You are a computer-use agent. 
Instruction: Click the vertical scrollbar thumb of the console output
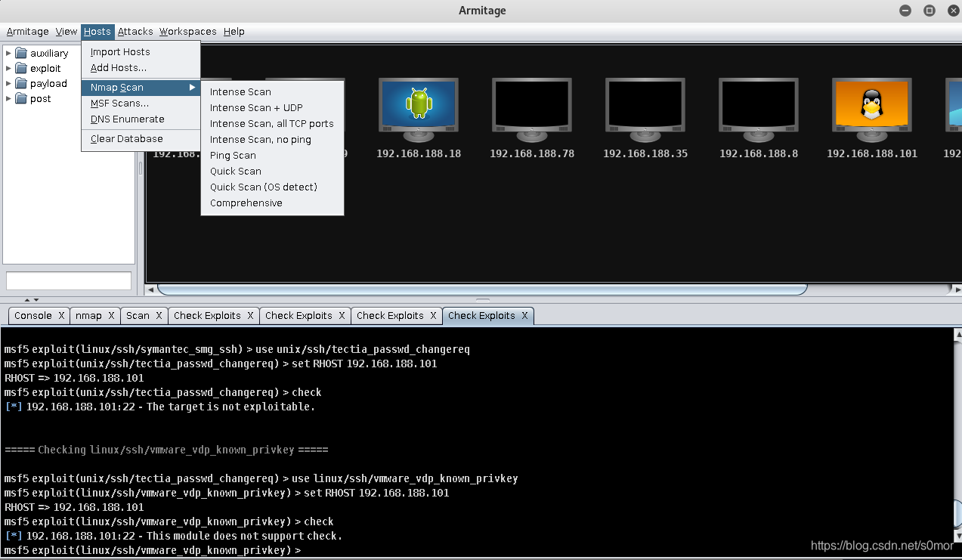click(957, 514)
